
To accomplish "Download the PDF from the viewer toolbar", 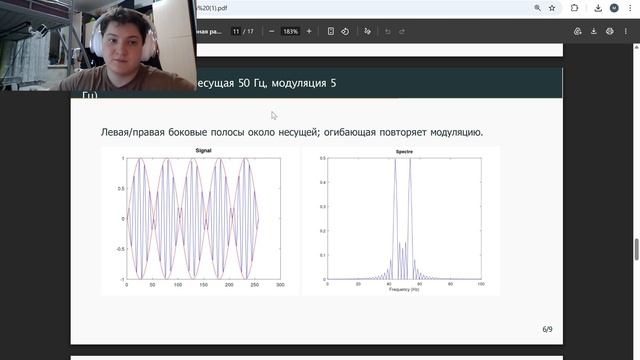I will tap(593, 31).
